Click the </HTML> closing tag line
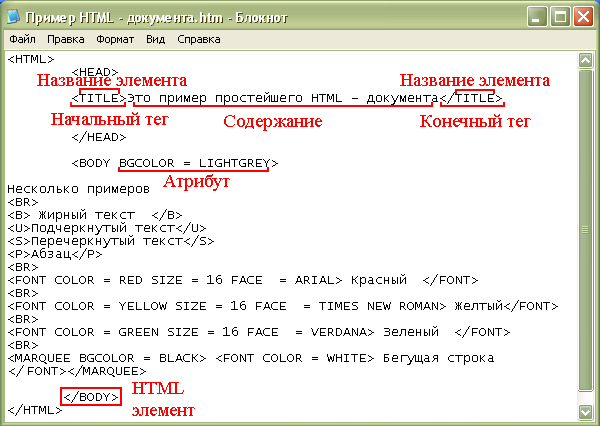This screenshot has width=600, height=426. tap(34, 410)
